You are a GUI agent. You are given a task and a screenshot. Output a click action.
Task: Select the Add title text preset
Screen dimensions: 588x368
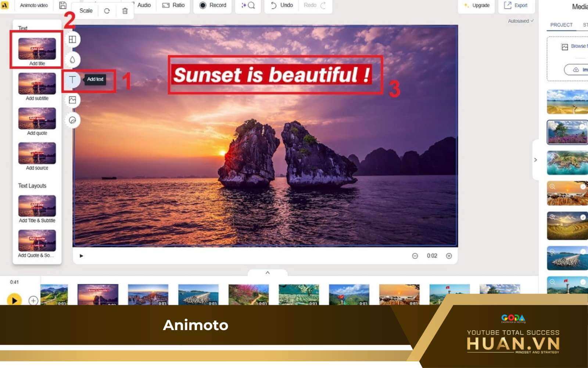[x=37, y=51]
